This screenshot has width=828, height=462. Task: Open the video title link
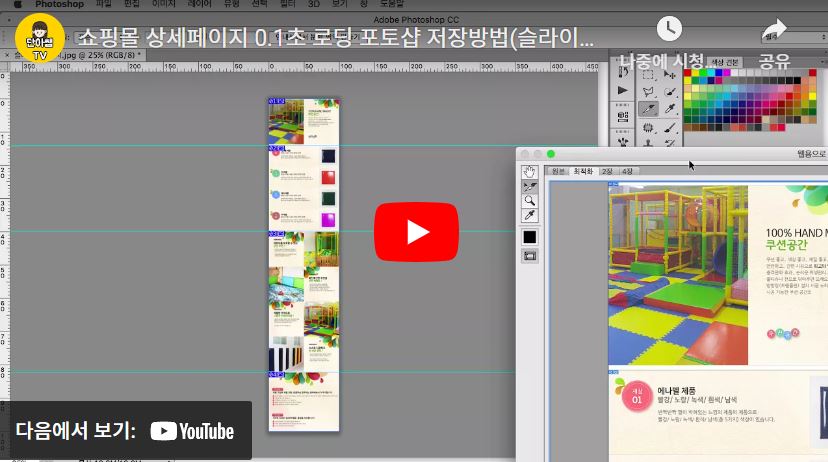336,37
